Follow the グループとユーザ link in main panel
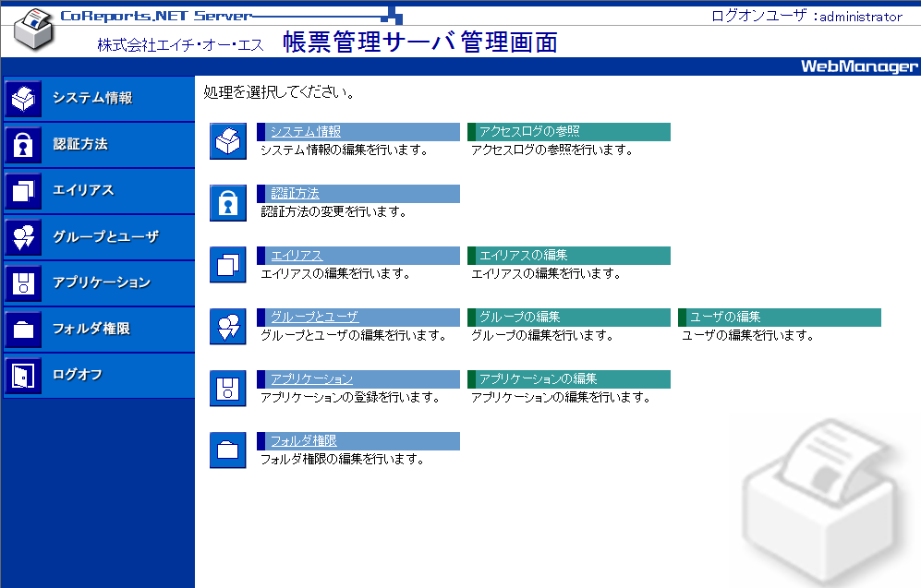Image resolution: width=921 pixels, height=588 pixels. [x=314, y=317]
